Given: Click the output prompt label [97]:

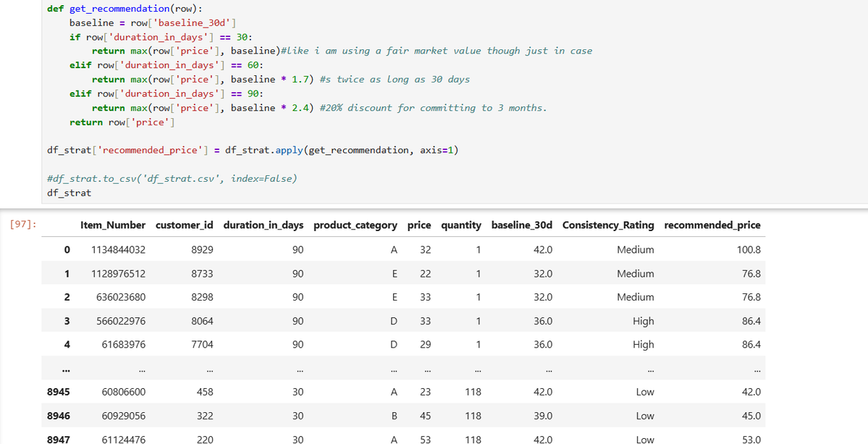Looking at the screenshot, I should coord(23,225).
